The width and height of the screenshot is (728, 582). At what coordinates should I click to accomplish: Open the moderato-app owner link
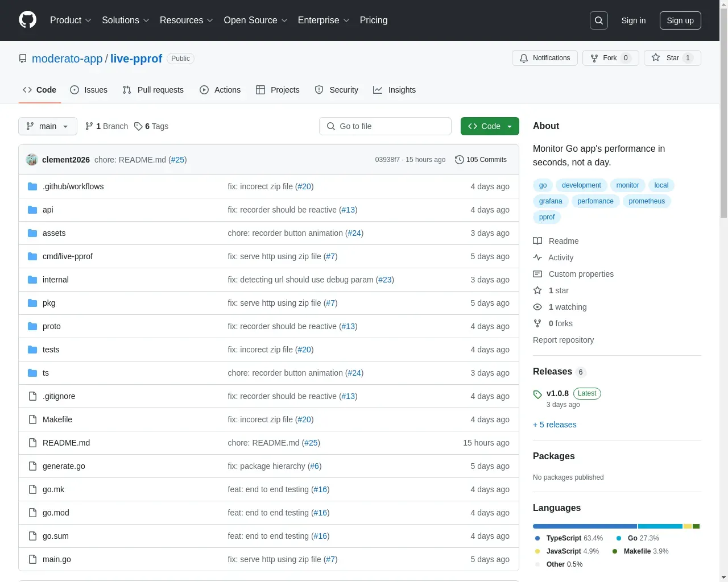pyautogui.click(x=67, y=59)
